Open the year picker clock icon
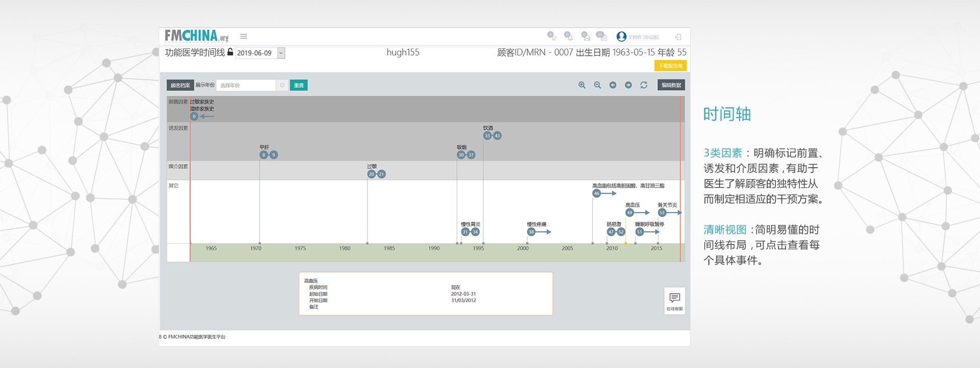 (x=282, y=85)
